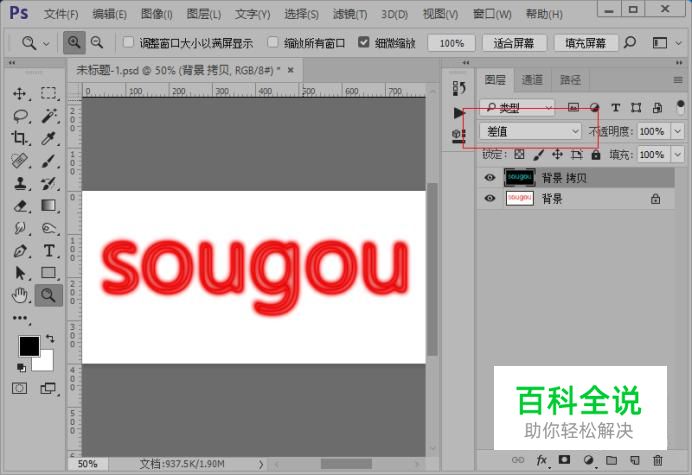Image resolution: width=692 pixels, height=475 pixels.
Task: Delete the selected layer
Action: pos(658,460)
